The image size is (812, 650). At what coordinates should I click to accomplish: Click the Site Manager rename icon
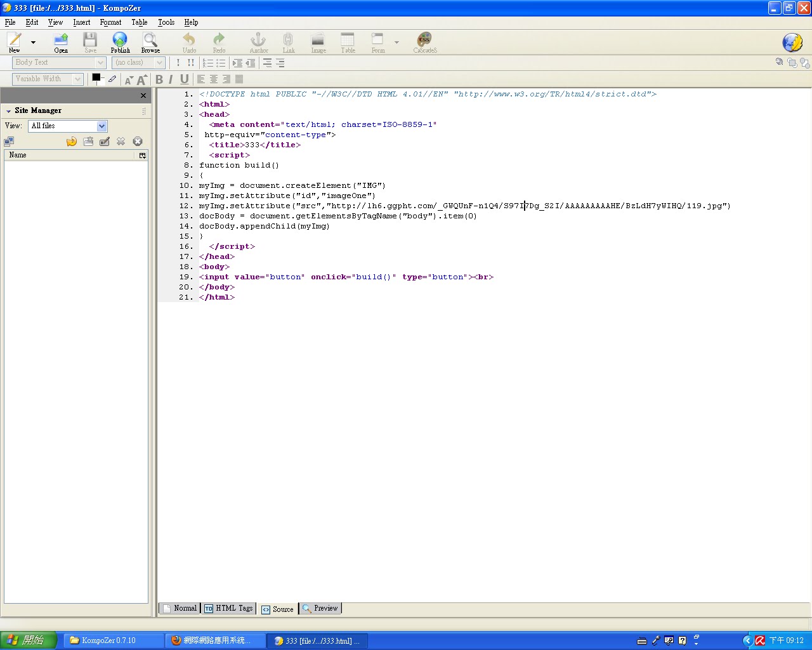click(x=105, y=142)
